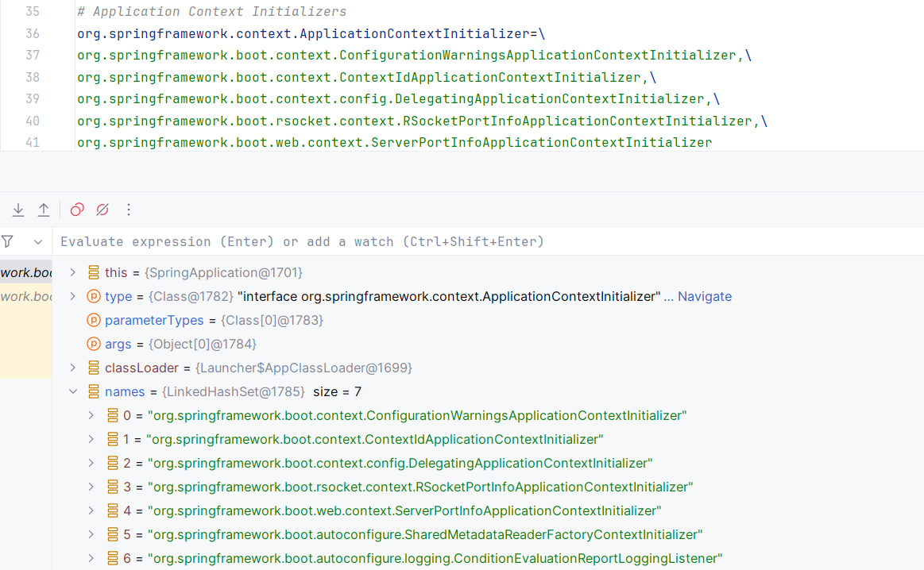Click the object icon beside 'names'
This screenshot has height=570, width=924.
coord(94,391)
